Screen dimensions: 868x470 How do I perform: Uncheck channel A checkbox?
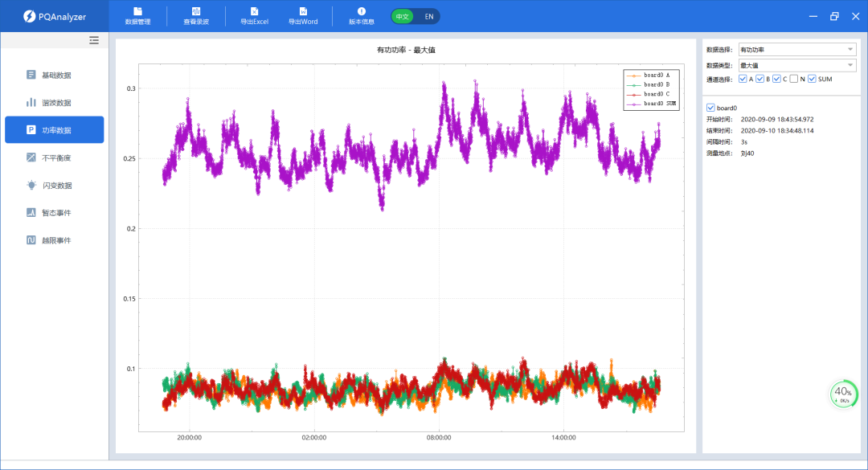point(743,80)
